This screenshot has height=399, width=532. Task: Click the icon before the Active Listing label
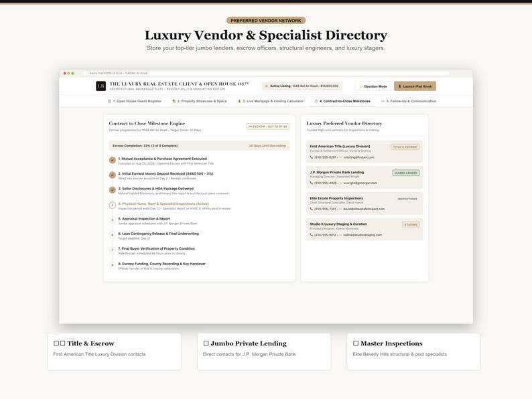click(267, 86)
